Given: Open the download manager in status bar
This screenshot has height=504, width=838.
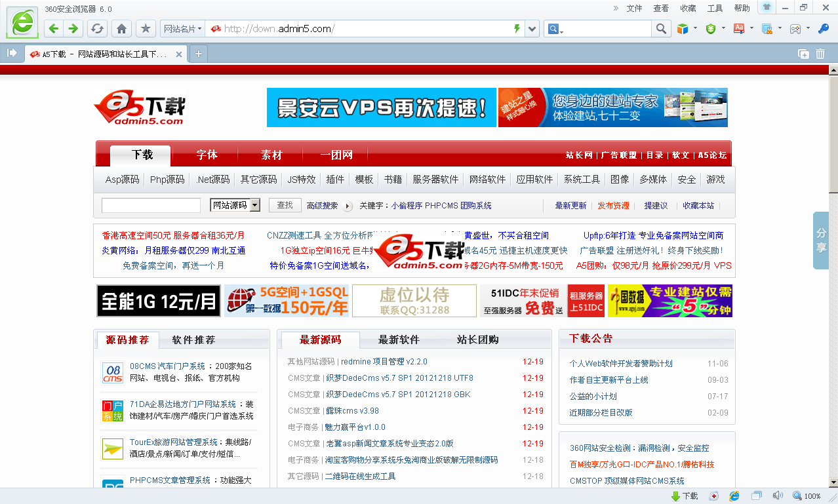Looking at the screenshot, I should point(685,496).
